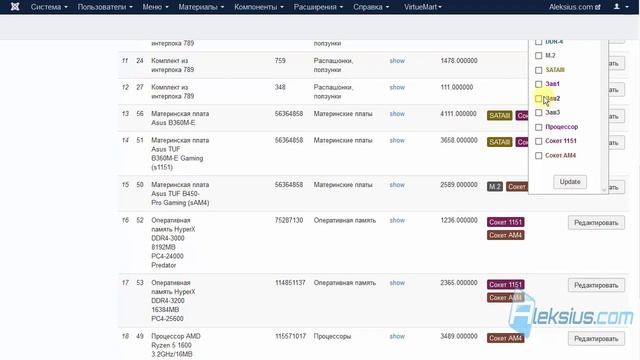Select product name Материнская плата Asus B360M-E
The height and width of the screenshot is (360, 640).
tap(180, 118)
